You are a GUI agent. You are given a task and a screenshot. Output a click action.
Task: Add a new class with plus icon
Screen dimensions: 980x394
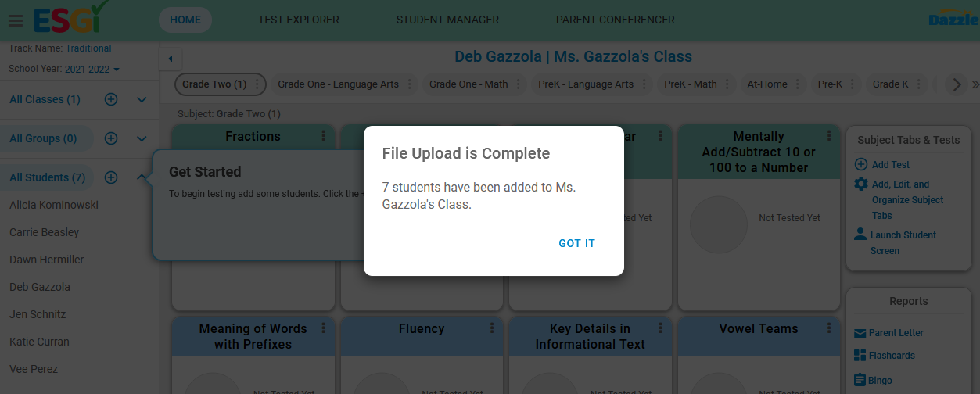111,99
